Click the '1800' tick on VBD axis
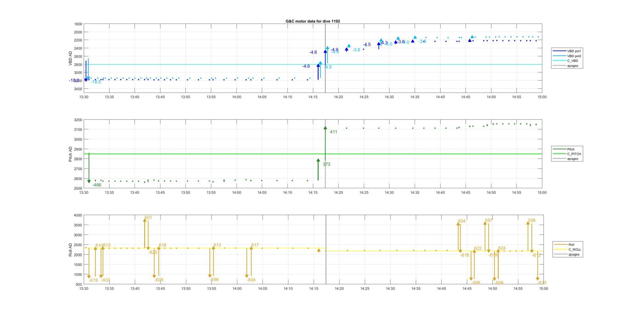 (78, 24)
